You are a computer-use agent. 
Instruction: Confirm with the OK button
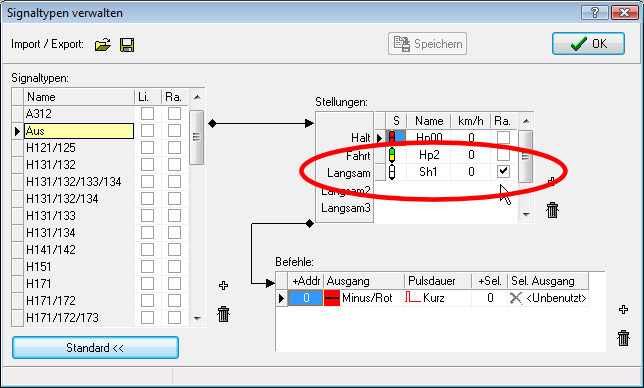tap(588, 44)
